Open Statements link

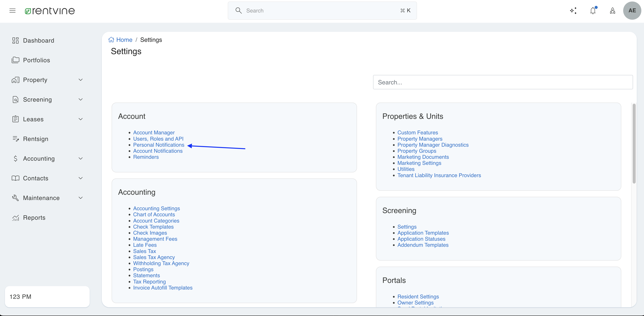(146, 275)
